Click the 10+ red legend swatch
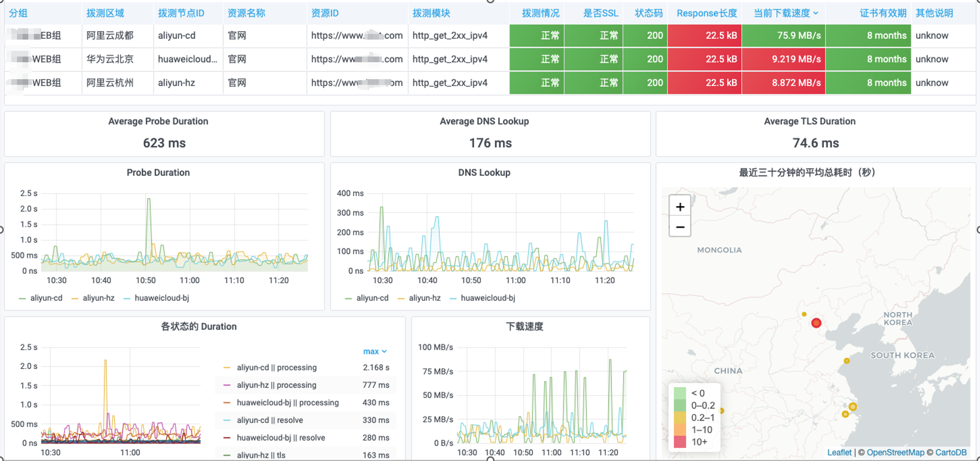 pyautogui.click(x=680, y=442)
